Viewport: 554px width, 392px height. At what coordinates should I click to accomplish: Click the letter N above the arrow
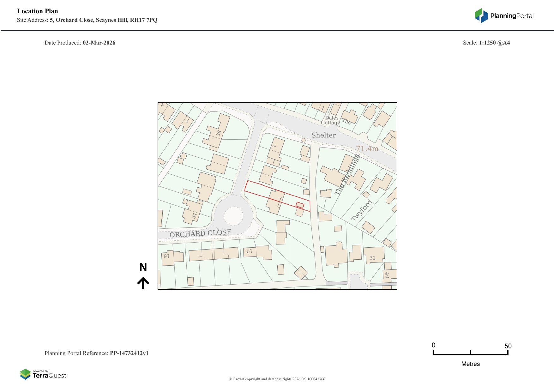143,267
